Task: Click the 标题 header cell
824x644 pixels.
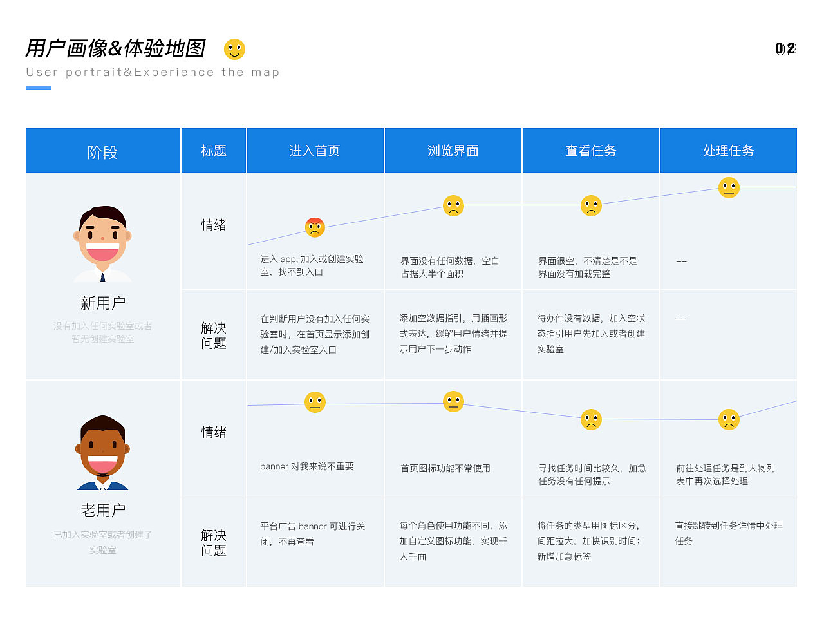Action: [213, 150]
